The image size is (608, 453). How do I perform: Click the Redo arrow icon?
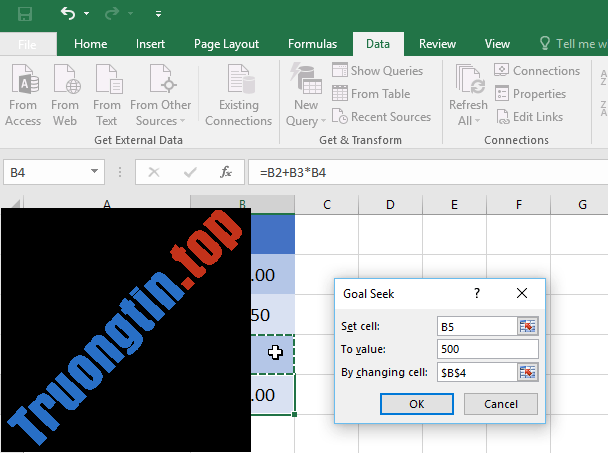(112, 14)
